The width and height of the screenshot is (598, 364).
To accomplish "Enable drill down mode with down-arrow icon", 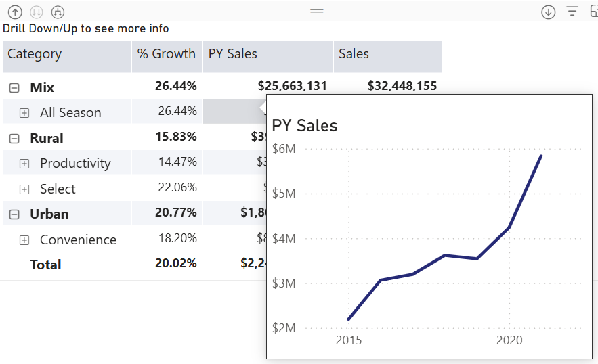I will pos(549,12).
